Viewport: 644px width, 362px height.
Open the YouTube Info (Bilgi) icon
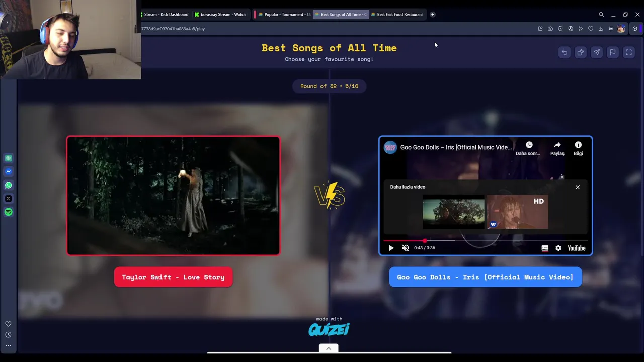tap(578, 148)
